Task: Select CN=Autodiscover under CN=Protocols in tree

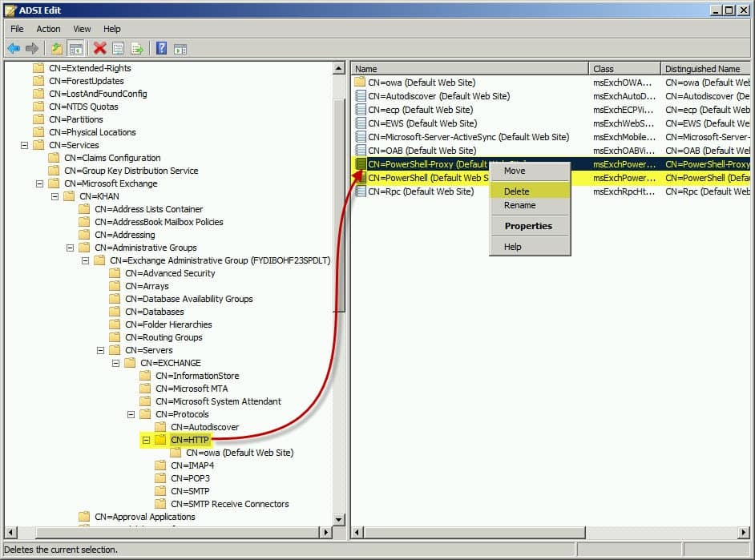Action: click(204, 427)
